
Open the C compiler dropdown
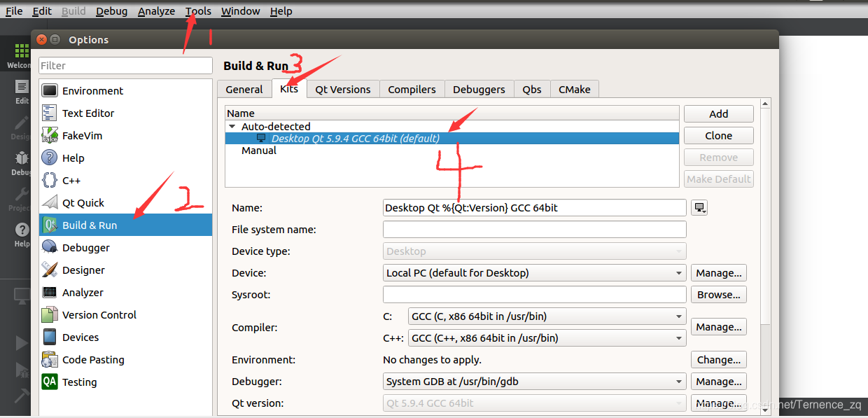(x=547, y=316)
